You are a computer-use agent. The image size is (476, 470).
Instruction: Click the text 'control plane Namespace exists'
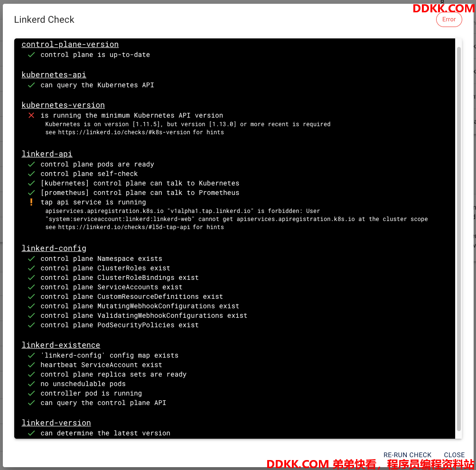(102, 258)
